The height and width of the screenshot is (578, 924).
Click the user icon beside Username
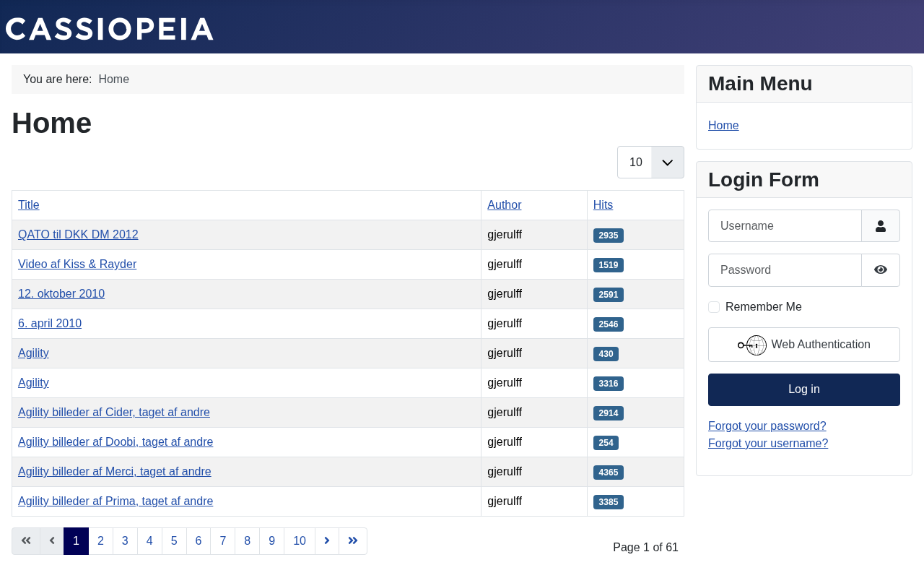880,226
